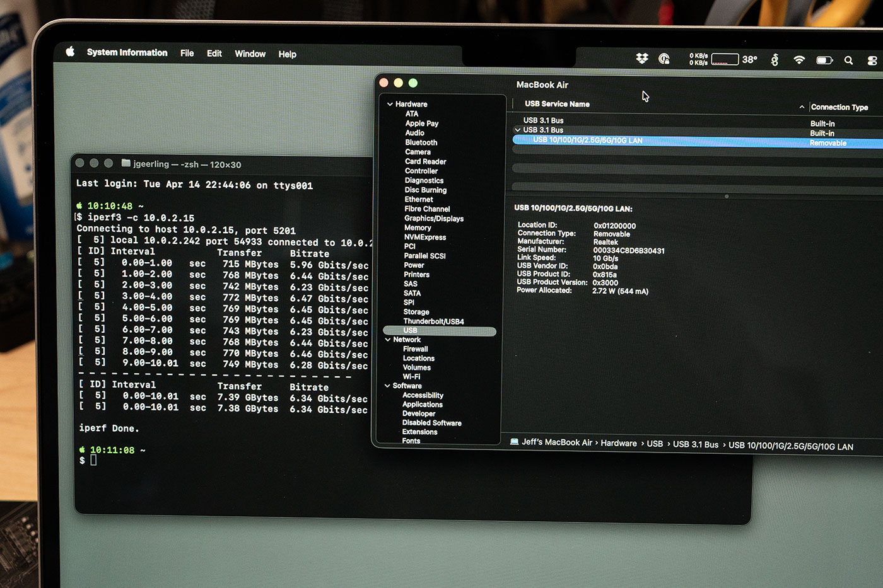Select PCI in the sidebar

[x=410, y=246]
